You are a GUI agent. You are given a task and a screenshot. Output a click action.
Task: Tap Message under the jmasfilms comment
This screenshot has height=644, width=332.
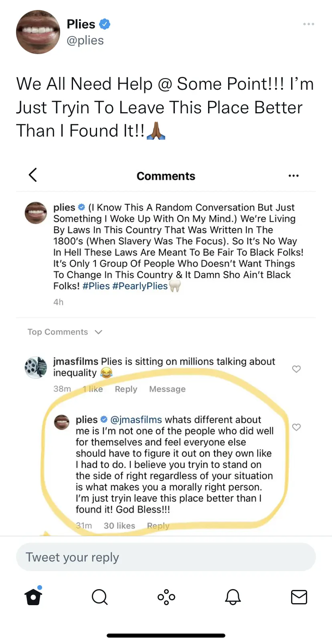pyautogui.click(x=167, y=389)
